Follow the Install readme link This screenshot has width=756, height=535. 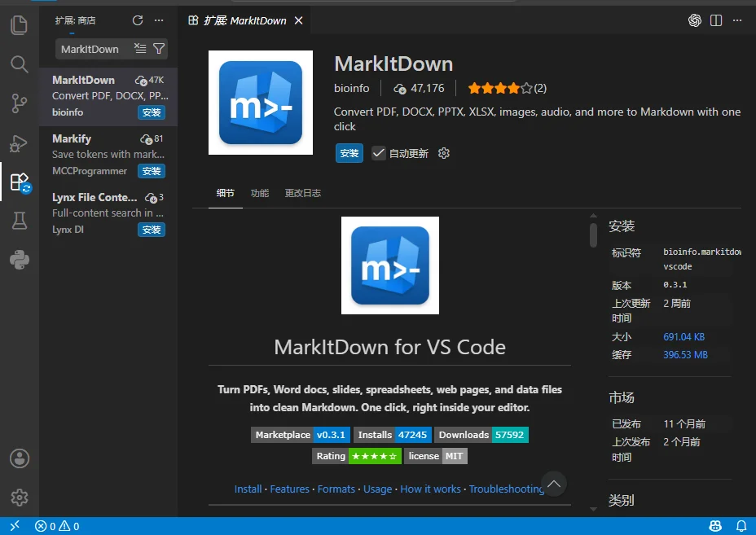point(248,489)
